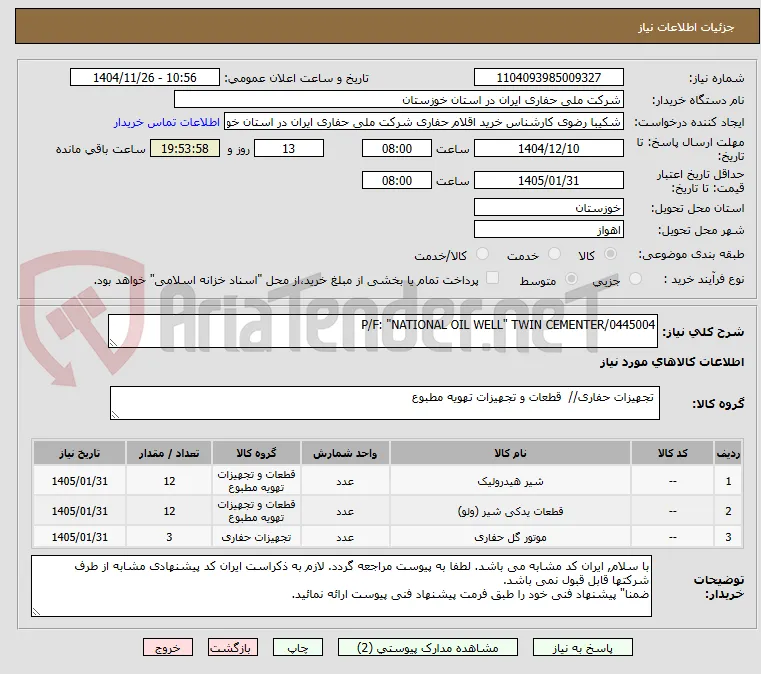
Task: Click the واحد شمارش column header
Action: (345, 453)
